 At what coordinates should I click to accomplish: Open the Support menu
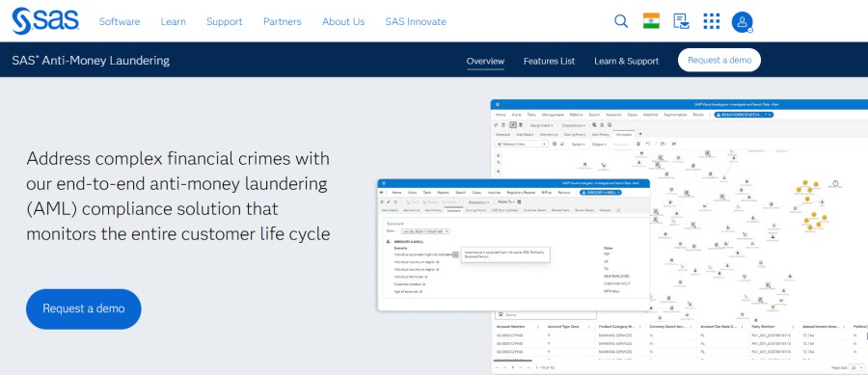click(224, 21)
